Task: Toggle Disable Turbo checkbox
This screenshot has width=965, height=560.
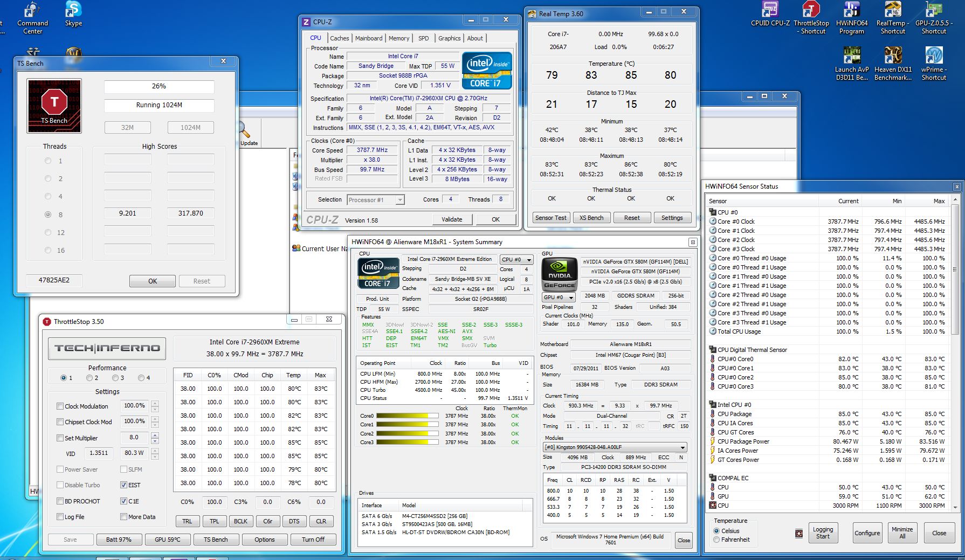Action: pyautogui.click(x=60, y=485)
